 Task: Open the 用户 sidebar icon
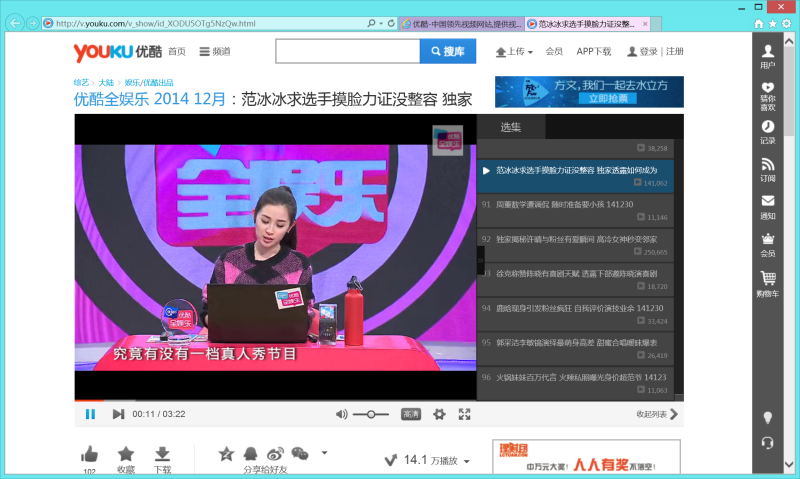tap(767, 56)
